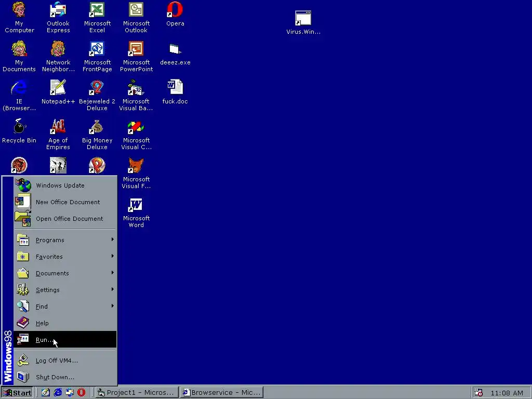
Task: Click Show Desktop in the quick launch
Action: point(46,393)
